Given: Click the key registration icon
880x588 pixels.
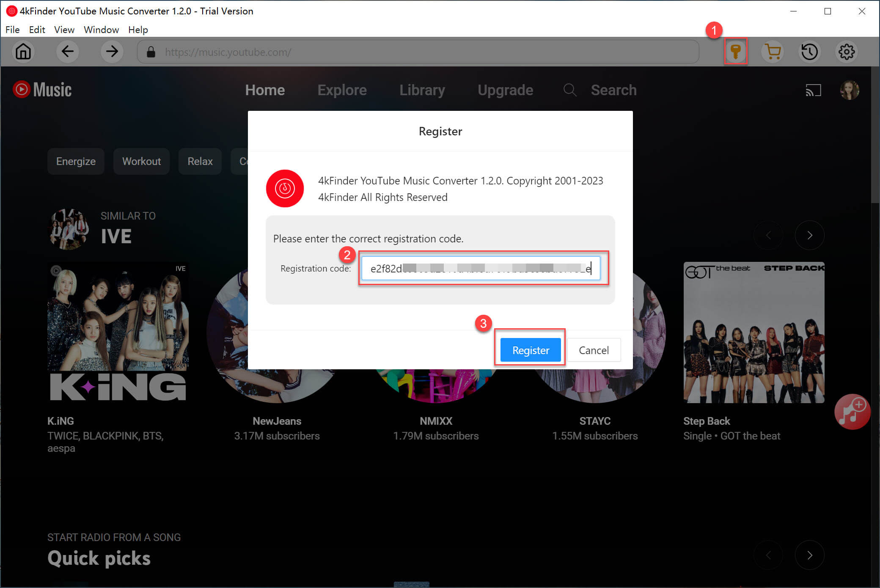Looking at the screenshot, I should pos(735,52).
